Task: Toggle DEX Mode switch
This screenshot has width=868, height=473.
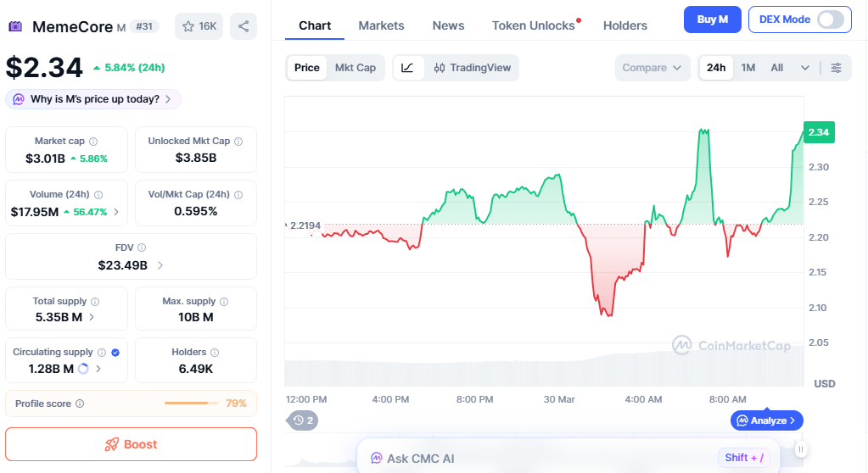Action: coord(830,19)
